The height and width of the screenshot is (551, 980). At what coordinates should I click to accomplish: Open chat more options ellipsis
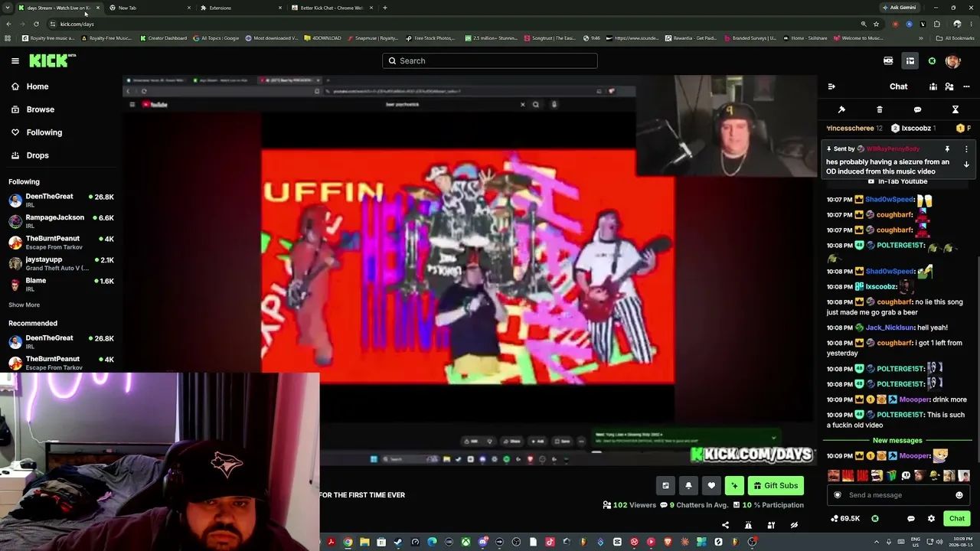(x=966, y=86)
